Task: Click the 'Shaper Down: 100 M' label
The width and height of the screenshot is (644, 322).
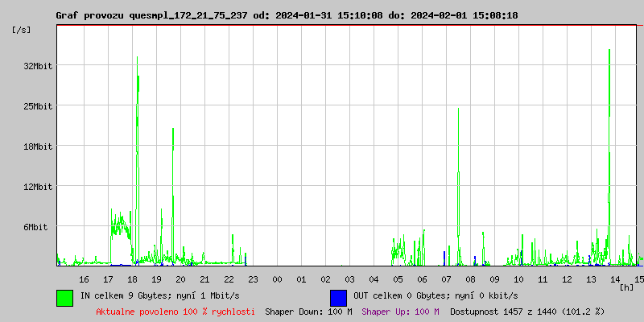Action: coord(308,312)
